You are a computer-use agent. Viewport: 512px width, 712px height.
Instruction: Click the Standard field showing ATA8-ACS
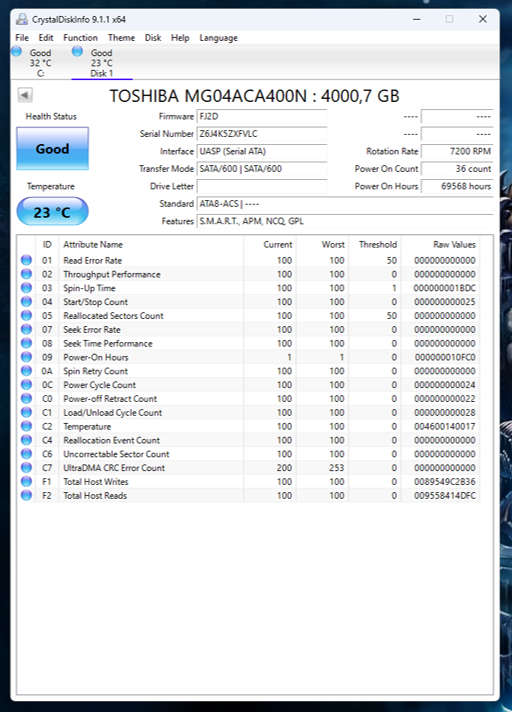pyautogui.click(x=345, y=204)
